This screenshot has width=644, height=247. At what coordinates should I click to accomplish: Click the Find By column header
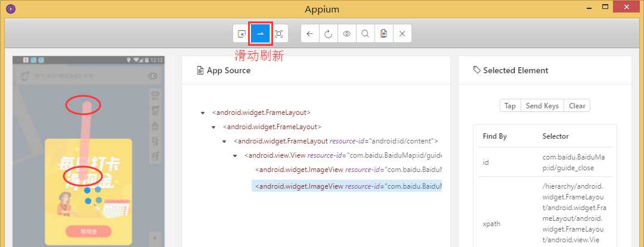(495, 136)
